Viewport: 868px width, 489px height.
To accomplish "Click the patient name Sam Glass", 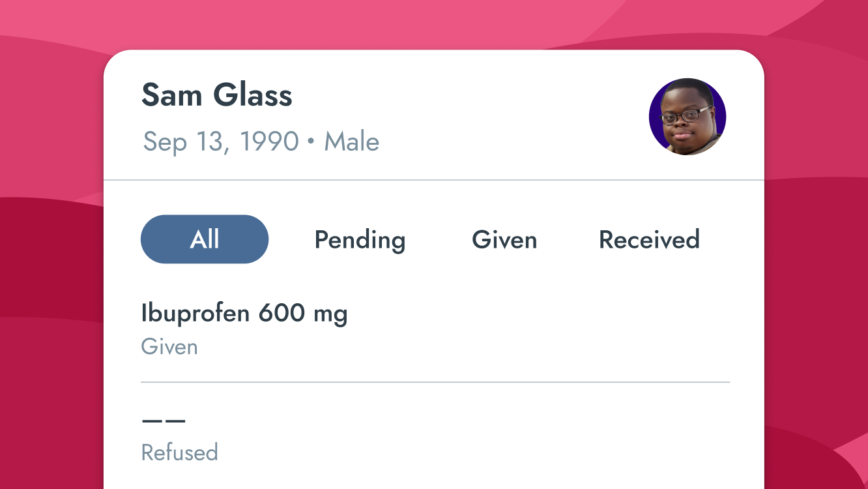I will click(x=217, y=95).
